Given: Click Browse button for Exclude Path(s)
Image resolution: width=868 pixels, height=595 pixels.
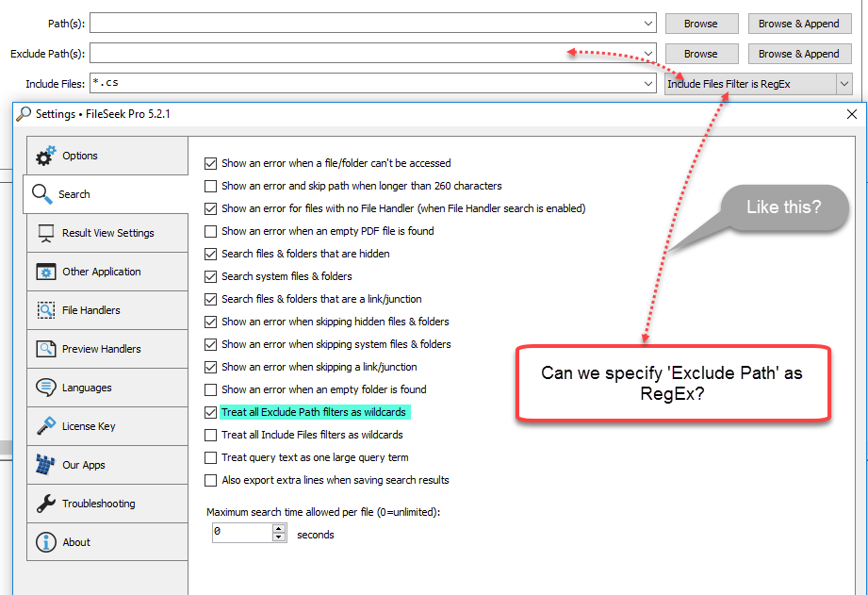Looking at the screenshot, I should (x=700, y=54).
